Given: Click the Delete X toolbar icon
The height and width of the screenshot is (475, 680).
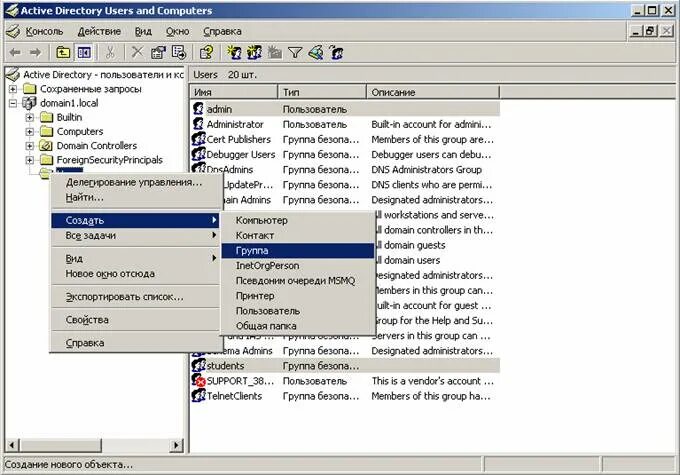Looking at the screenshot, I should tap(137, 53).
